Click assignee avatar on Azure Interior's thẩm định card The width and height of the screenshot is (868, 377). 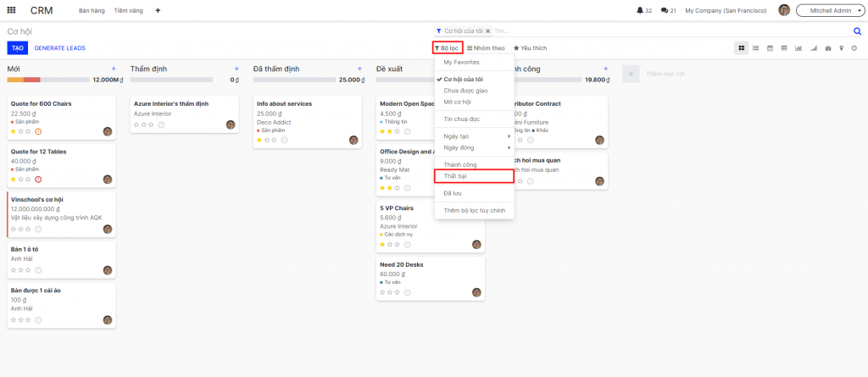click(231, 125)
